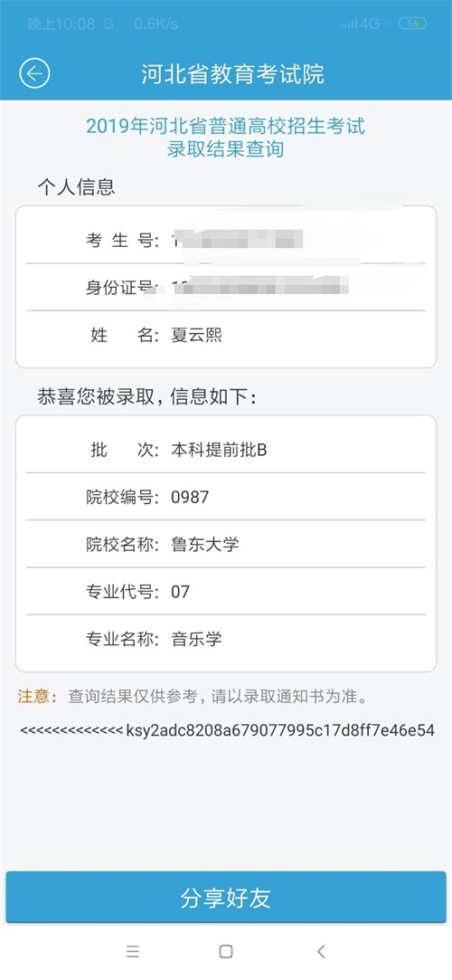
Task: Select the 考生号 row
Action: tap(226, 240)
